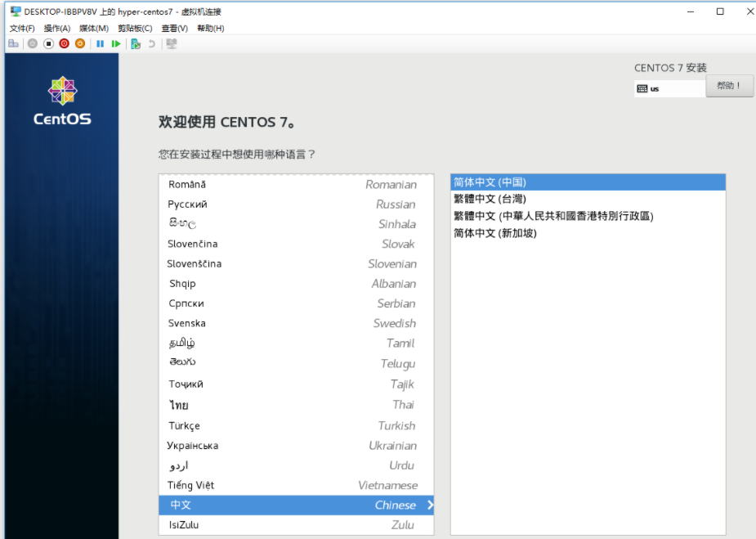
Task: Select Српски Serbian language
Action: (296, 303)
